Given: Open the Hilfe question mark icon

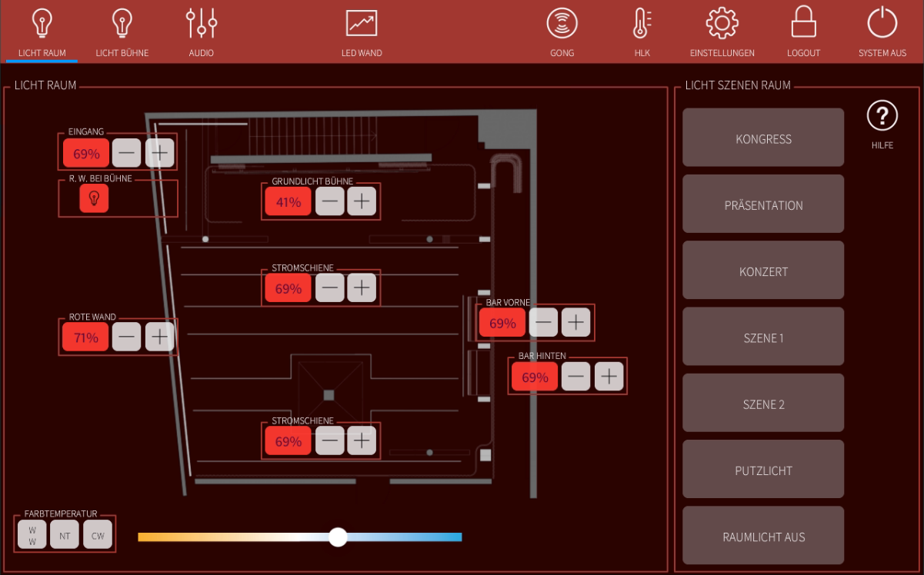Looking at the screenshot, I should (x=882, y=117).
